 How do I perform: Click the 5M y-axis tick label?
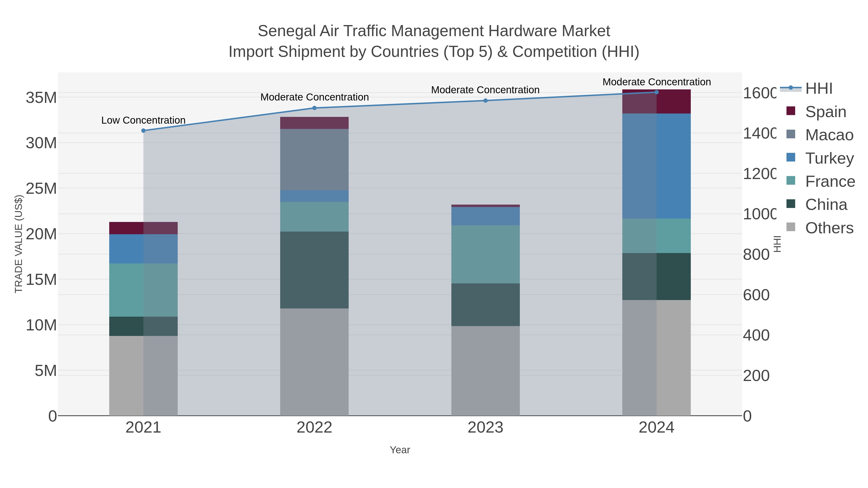coord(46,371)
